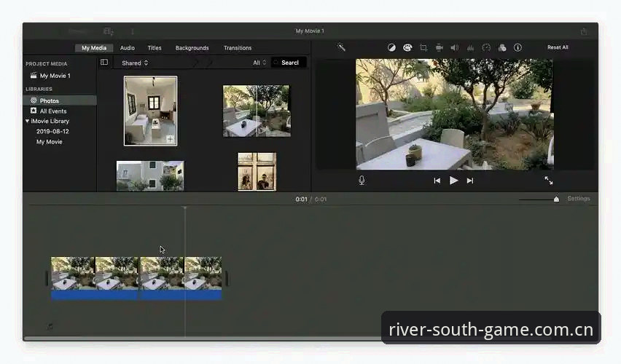Click the magic wand auto-enhance icon
This screenshot has height=364, width=621.
(341, 47)
